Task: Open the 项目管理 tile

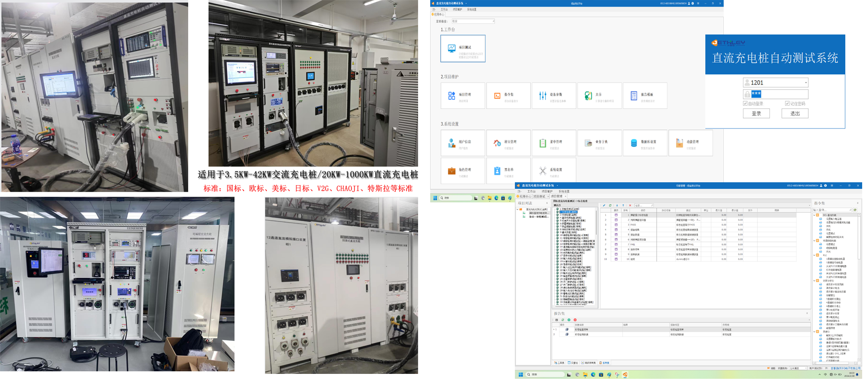Action: (x=463, y=95)
